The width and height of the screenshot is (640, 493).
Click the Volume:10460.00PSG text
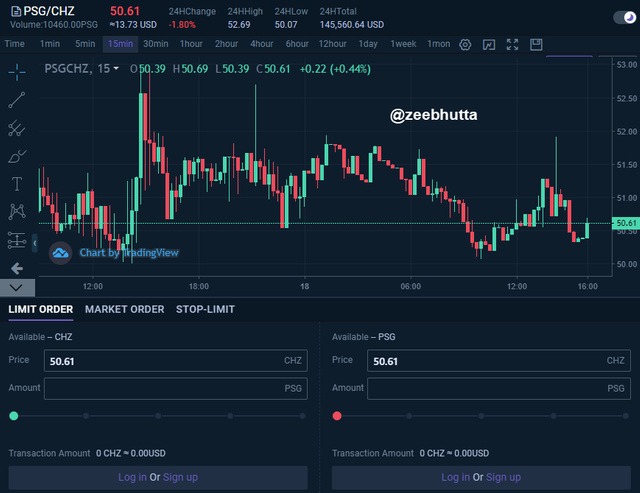click(x=54, y=25)
